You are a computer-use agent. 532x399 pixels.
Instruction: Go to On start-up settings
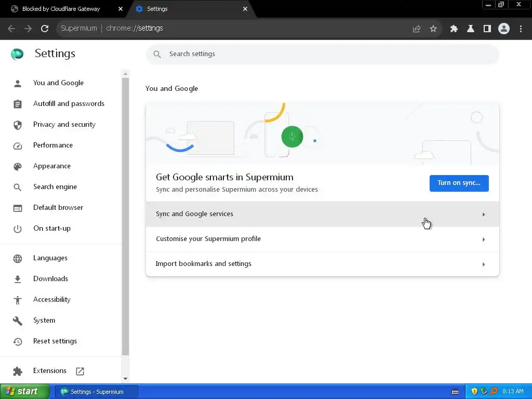[52, 229]
